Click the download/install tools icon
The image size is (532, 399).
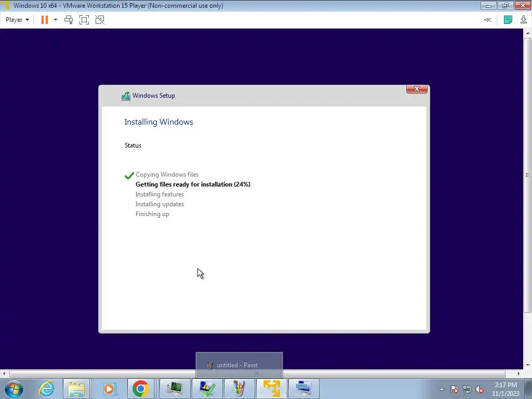[524, 20]
